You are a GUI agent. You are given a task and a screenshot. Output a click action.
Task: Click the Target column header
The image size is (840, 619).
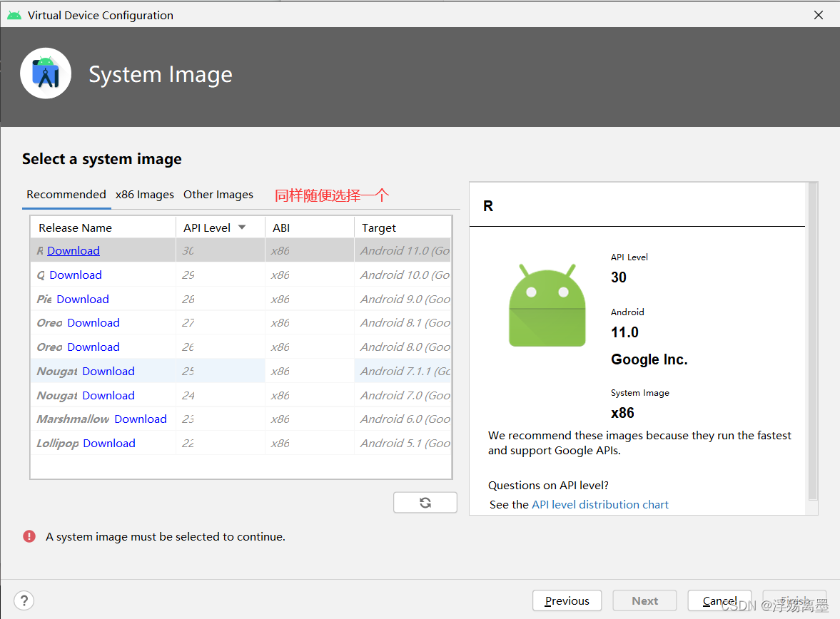pyautogui.click(x=403, y=227)
